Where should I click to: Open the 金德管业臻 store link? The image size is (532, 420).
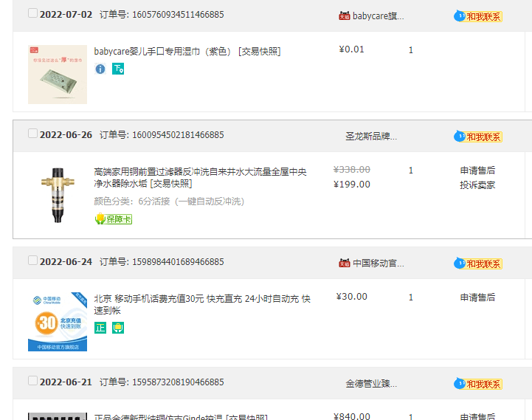point(371,384)
